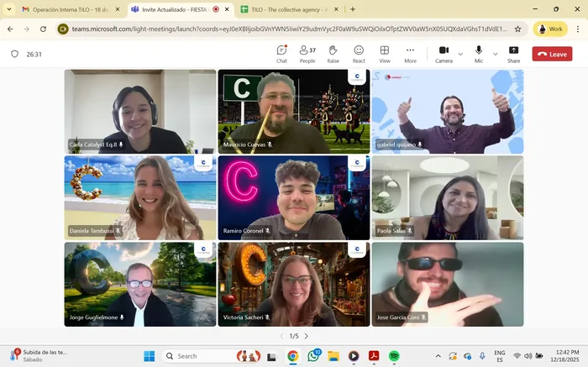Open the Work Chrome profile
Viewport: 588px width, 367px height.
550,29
